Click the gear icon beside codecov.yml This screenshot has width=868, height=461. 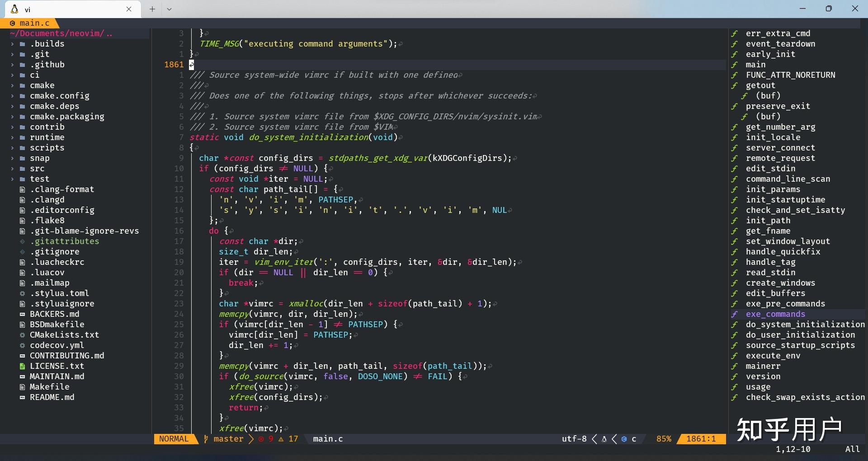pyautogui.click(x=22, y=345)
